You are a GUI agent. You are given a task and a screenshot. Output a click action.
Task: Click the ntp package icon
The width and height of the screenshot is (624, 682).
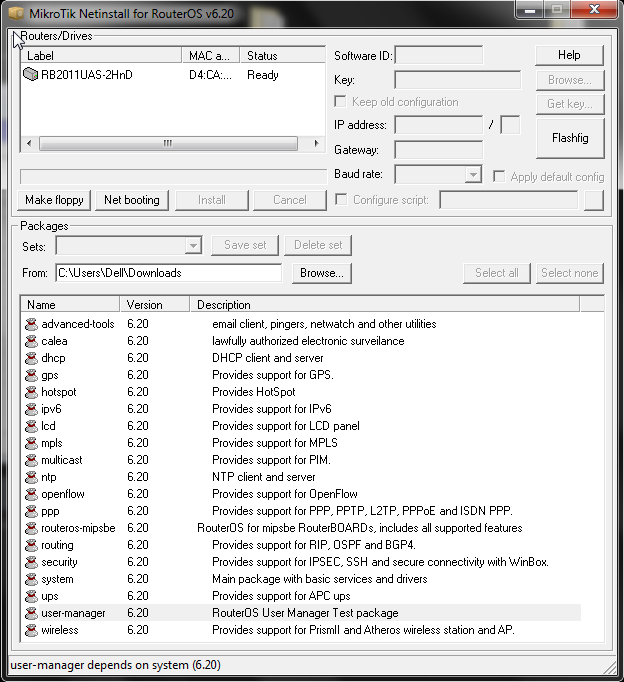tap(31, 477)
